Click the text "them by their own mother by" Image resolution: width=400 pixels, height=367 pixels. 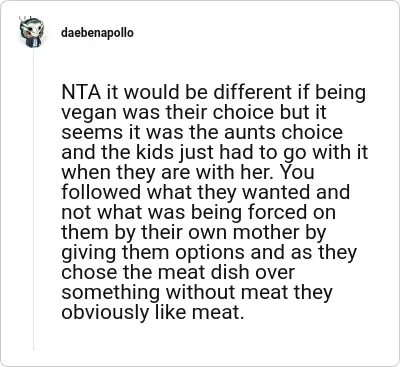pos(194,232)
